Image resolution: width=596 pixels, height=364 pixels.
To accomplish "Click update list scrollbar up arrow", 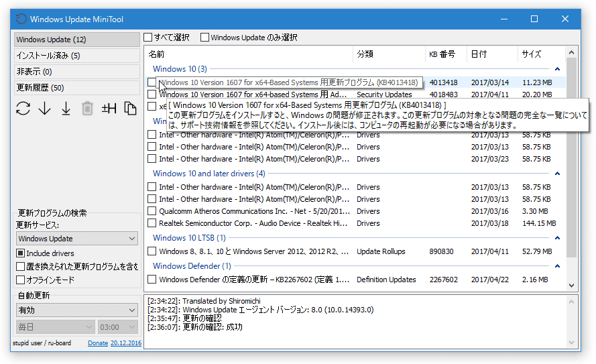I will click(571, 52).
